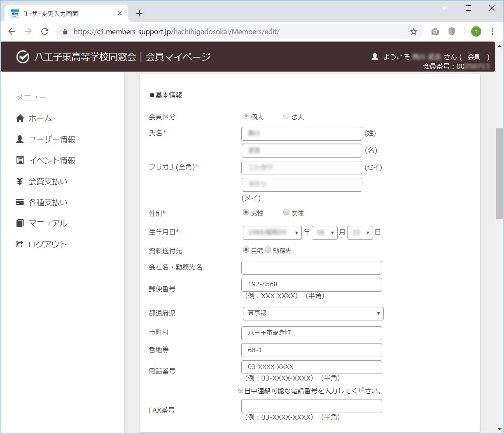Image resolution: width=504 pixels, height=434 pixels.
Task: Open マニュアル from the sidebar
Action: pos(48,223)
